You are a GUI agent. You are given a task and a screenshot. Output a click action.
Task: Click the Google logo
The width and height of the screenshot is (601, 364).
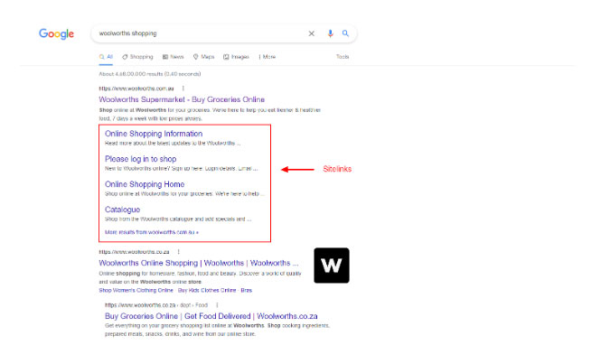(x=56, y=33)
